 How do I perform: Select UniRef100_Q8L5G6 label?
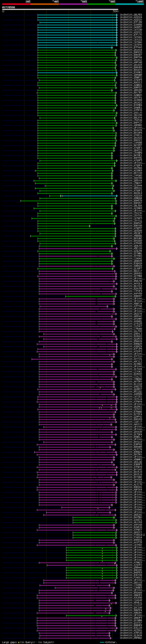pyautogui.click(x=131, y=206)
